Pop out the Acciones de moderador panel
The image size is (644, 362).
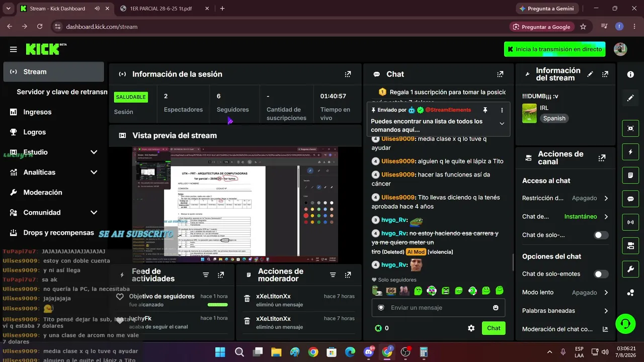348,275
